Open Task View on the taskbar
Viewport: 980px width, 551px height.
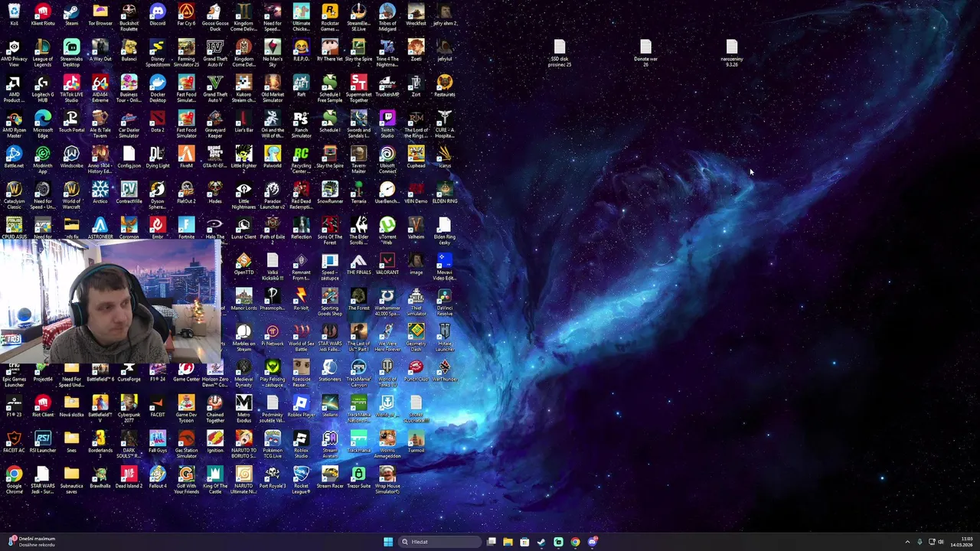(491, 542)
